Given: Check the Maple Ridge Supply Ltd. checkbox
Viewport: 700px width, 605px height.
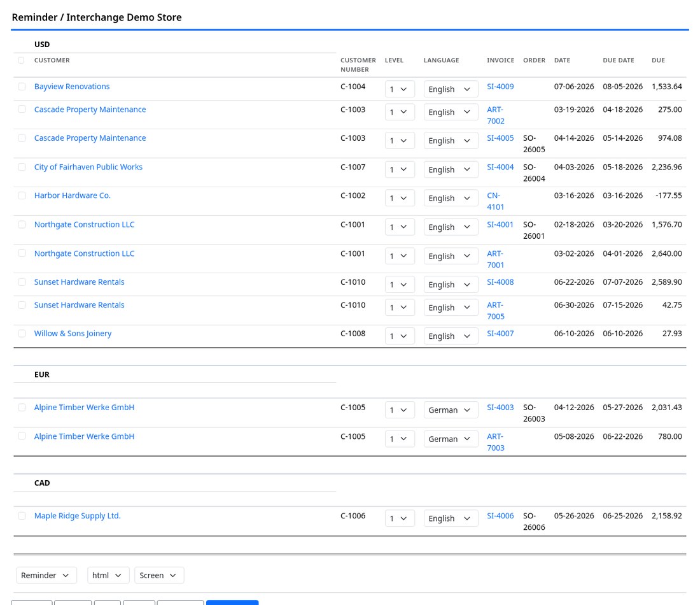Looking at the screenshot, I should (x=22, y=516).
